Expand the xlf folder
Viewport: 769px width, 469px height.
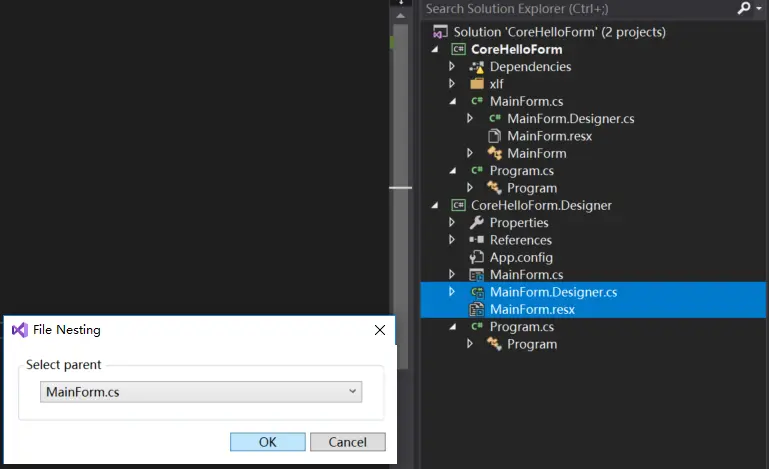pos(452,83)
